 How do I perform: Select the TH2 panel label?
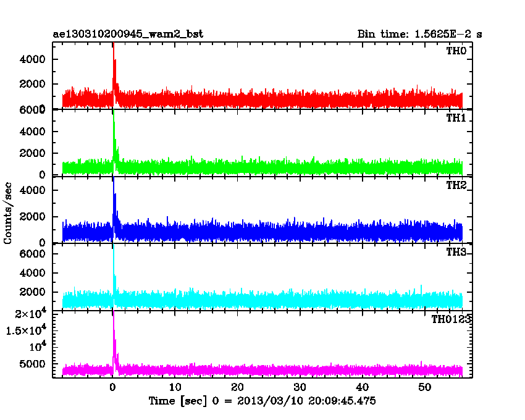(456, 185)
